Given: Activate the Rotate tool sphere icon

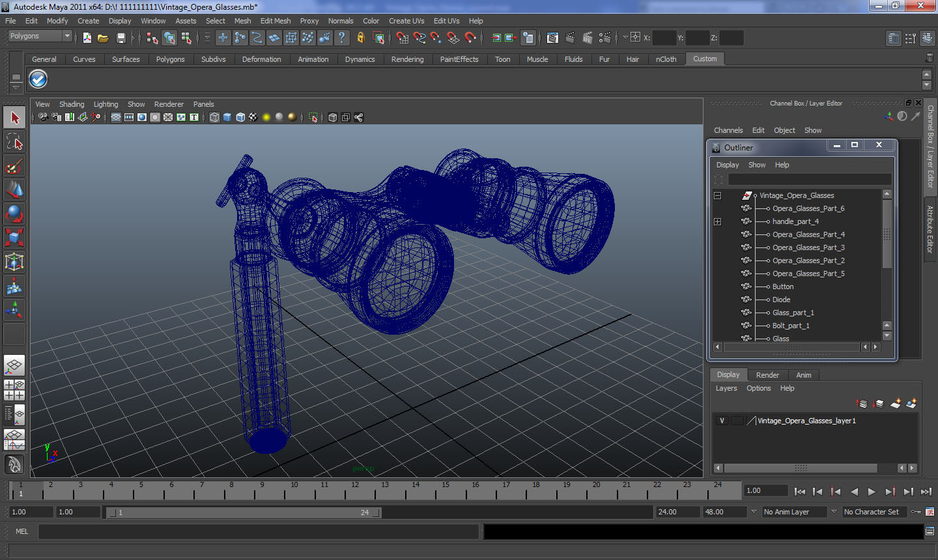Looking at the screenshot, I should (x=14, y=214).
